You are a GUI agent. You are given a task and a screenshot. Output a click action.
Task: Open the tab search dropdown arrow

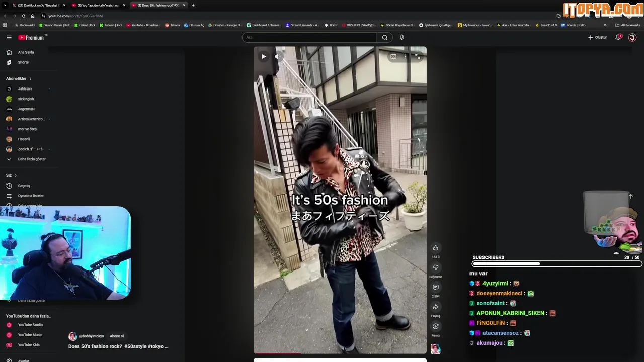pyautogui.click(x=4, y=5)
